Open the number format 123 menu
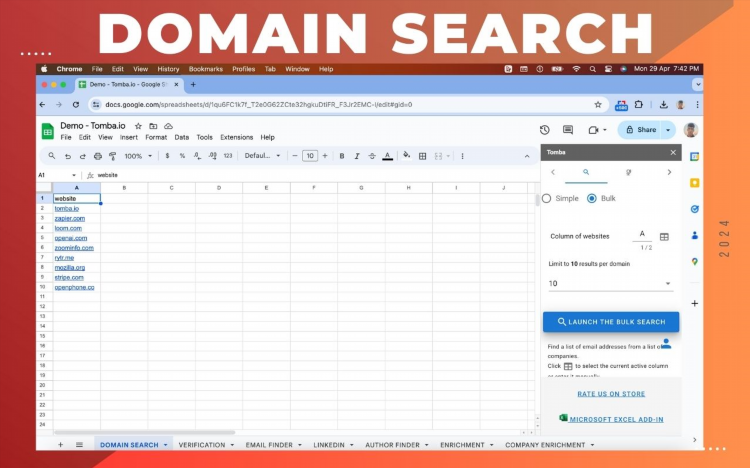The width and height of the screenshot is (750, 468). 228,156
